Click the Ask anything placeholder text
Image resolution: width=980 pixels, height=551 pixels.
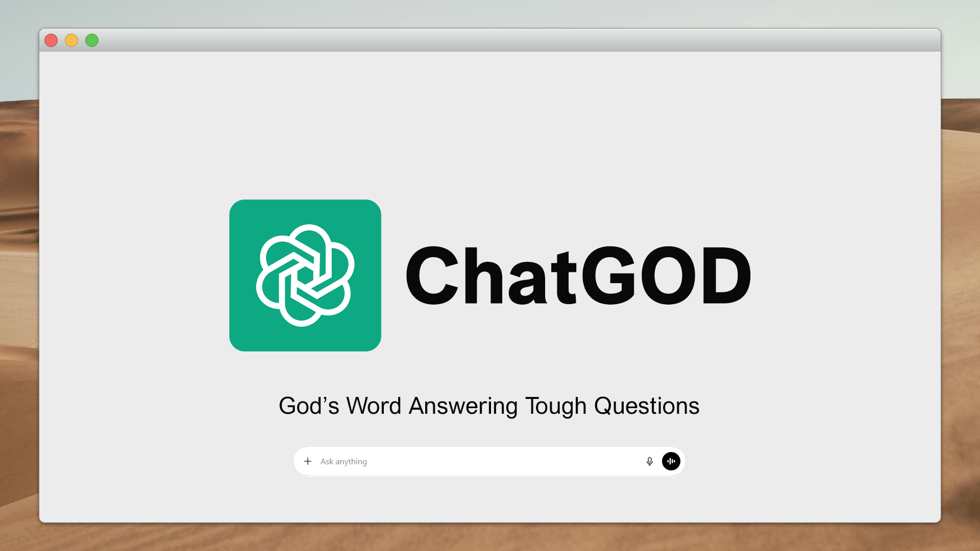pos(344,461)
